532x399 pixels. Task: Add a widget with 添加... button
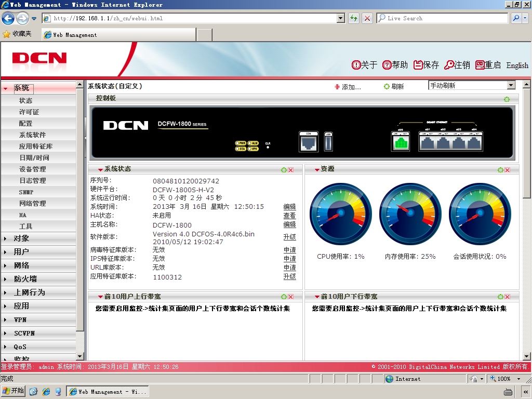click(x=348, y=87)
